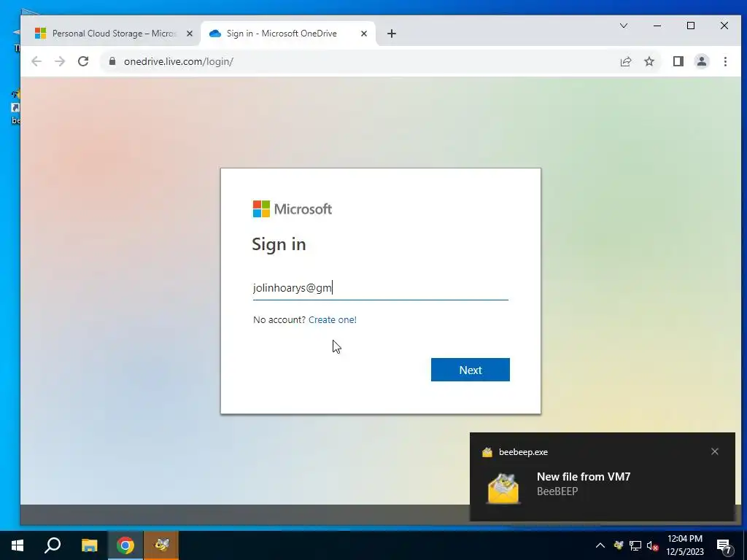Open Windows taskbar search
The image size is (747, 560).
click(53, 545)
